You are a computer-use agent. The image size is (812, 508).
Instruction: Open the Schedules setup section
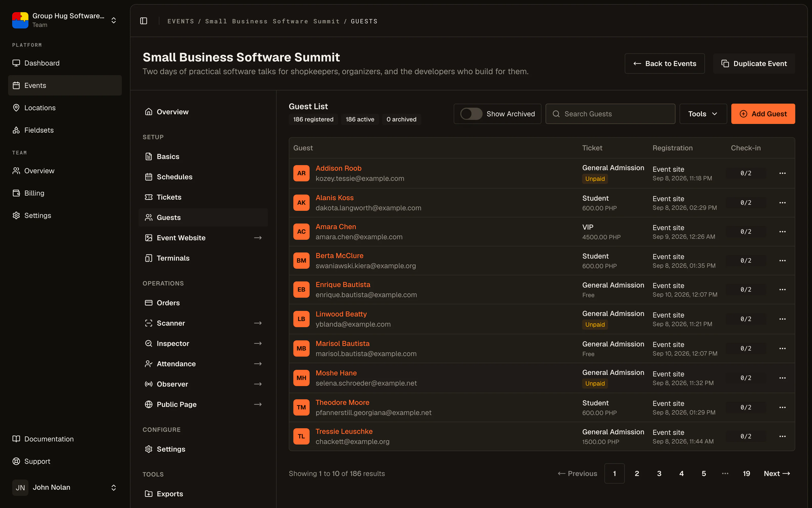click(x=203, y=177)
